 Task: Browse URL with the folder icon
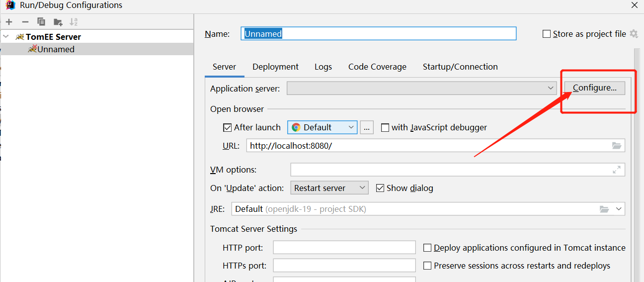pos(617,146)
